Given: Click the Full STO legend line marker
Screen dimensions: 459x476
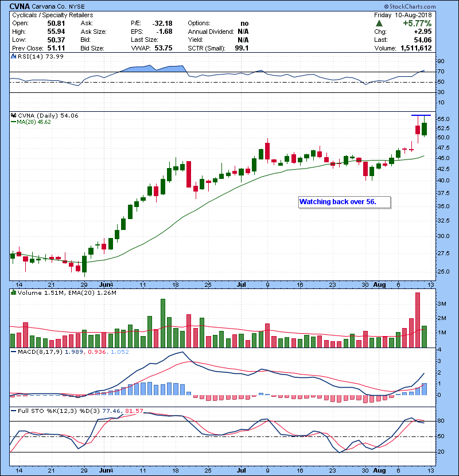Looking at the screenshot, I should point(14,411).
